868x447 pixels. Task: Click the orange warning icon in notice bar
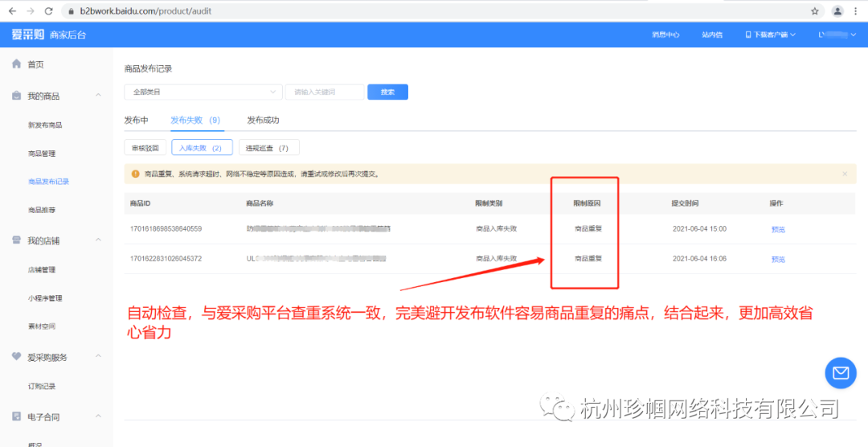(136, 174)
